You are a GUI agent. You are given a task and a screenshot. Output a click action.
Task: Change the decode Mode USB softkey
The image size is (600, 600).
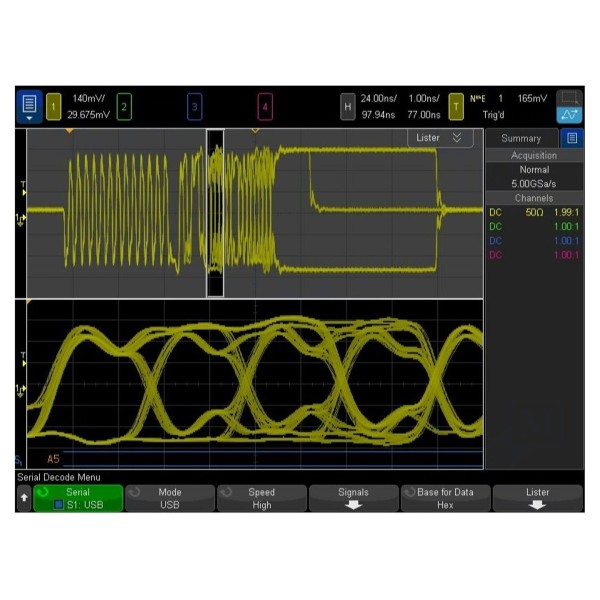point(169,498)
